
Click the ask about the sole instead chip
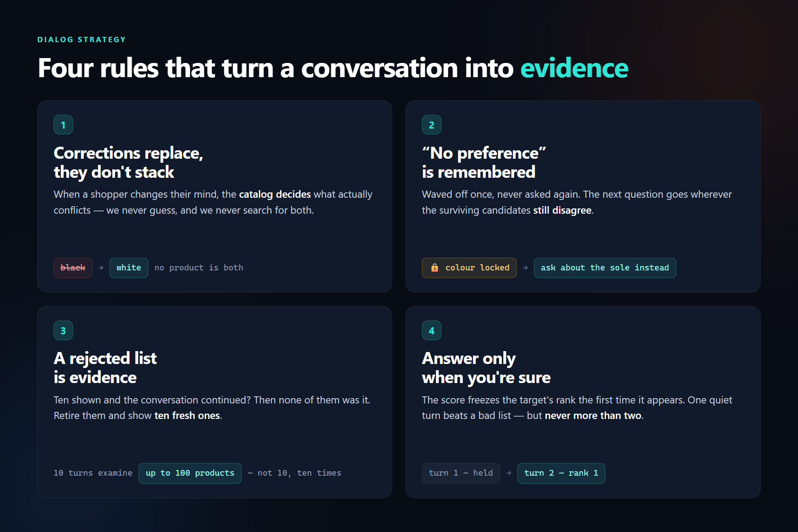(605, 268)
